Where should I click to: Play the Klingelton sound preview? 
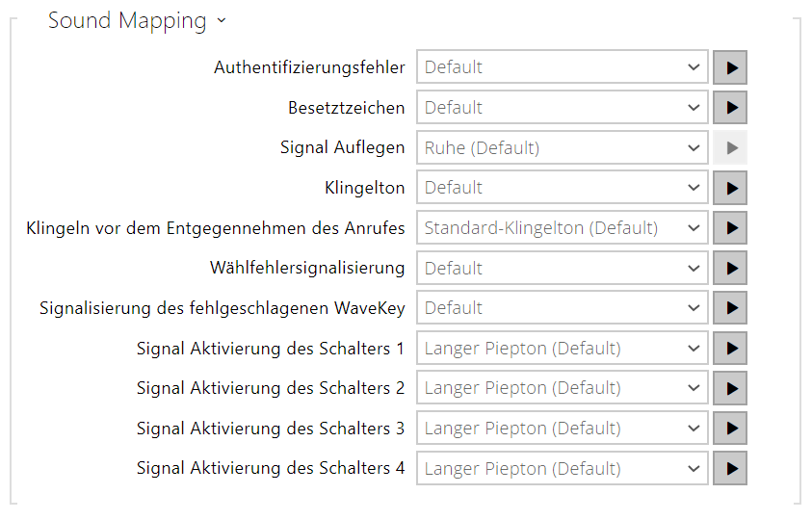click(730, 188)
